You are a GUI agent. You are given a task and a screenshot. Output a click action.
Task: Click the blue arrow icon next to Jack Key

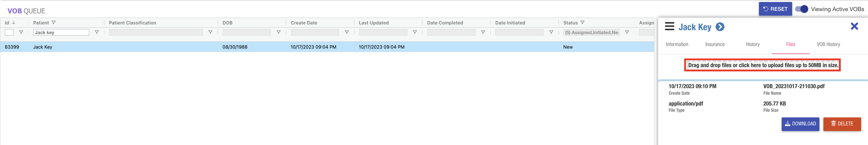(720, 27)
